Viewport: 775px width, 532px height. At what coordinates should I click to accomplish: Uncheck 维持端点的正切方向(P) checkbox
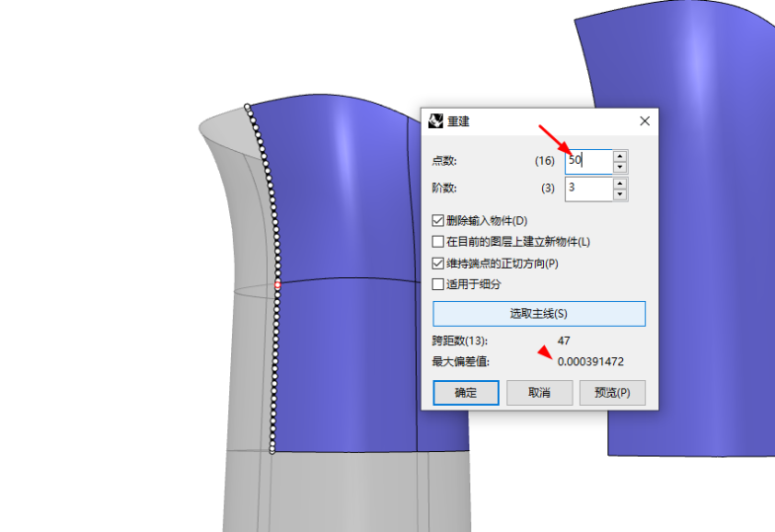(437, 264)
